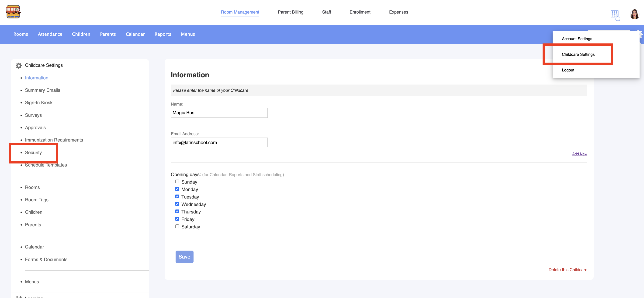Enable the Sunday opening day checkbox
Screen dimensions: 644x298
pos(177,181)
